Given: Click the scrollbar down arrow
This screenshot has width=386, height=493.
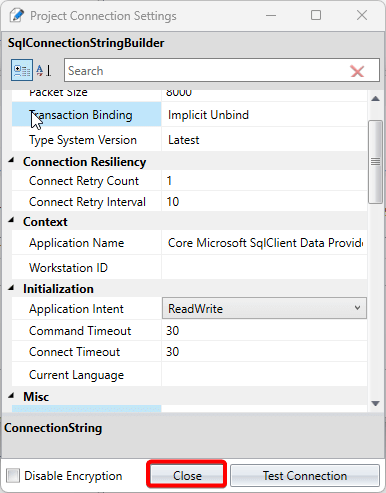Looking at the screenshot, I should [x=376, y=404].
